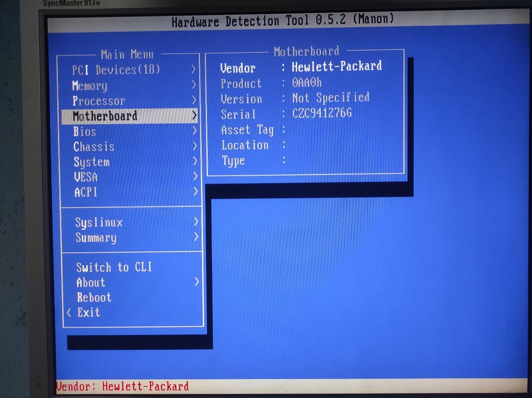Expand the VESA submenu arrow
This screenshot has height=398, width=532.
pos(195,176)
